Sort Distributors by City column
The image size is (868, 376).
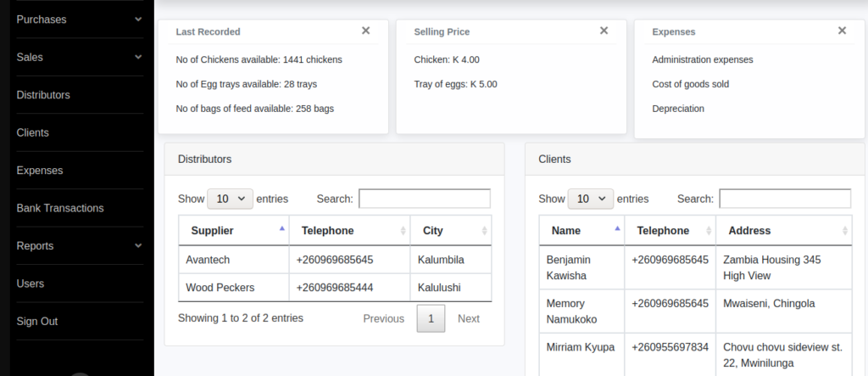click(451, 231)
